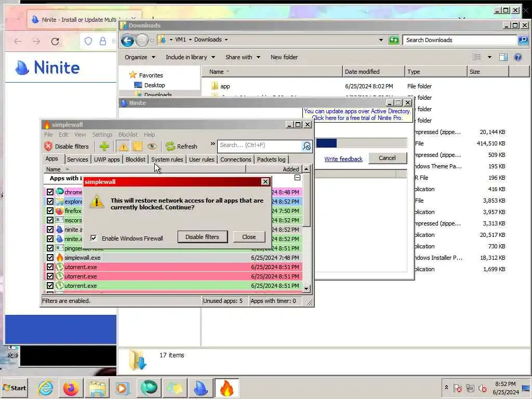532x399 pixels.
Task: Uncheck the green utorrent.exe row checkbox
Action: pos(50,285)
